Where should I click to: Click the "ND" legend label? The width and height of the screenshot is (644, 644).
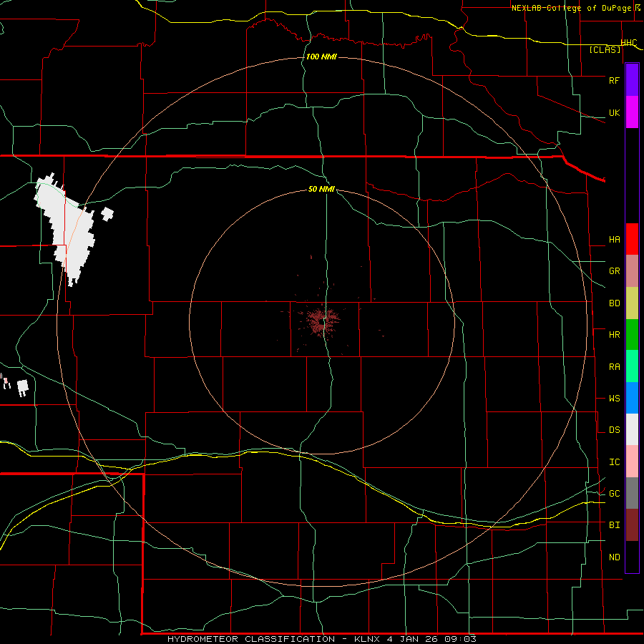(614, 557)
